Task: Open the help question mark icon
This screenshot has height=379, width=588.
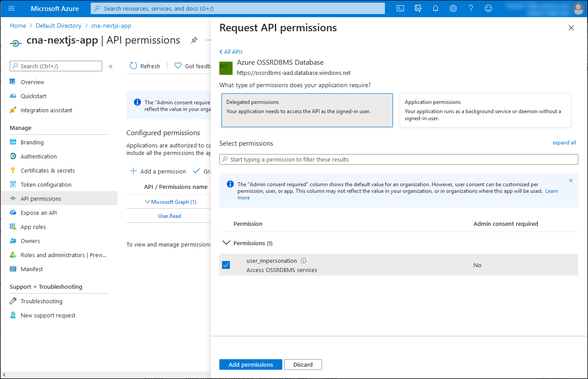Action: [x=471, y=8]
